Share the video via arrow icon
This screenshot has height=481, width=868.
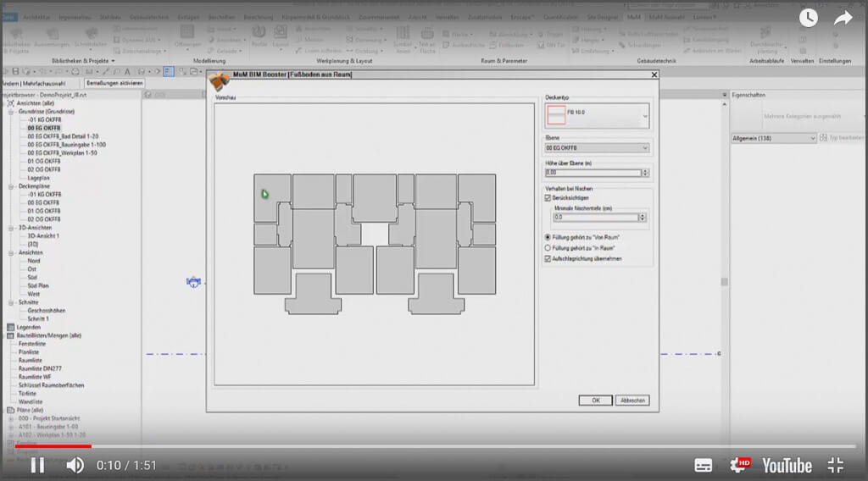(843, 18)
